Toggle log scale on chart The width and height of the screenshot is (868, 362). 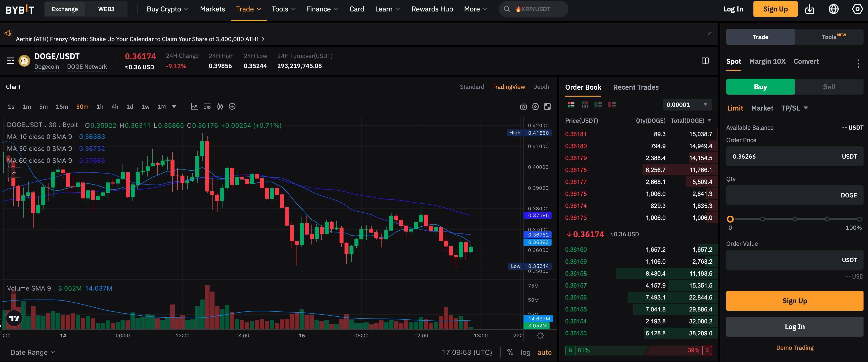525,352
